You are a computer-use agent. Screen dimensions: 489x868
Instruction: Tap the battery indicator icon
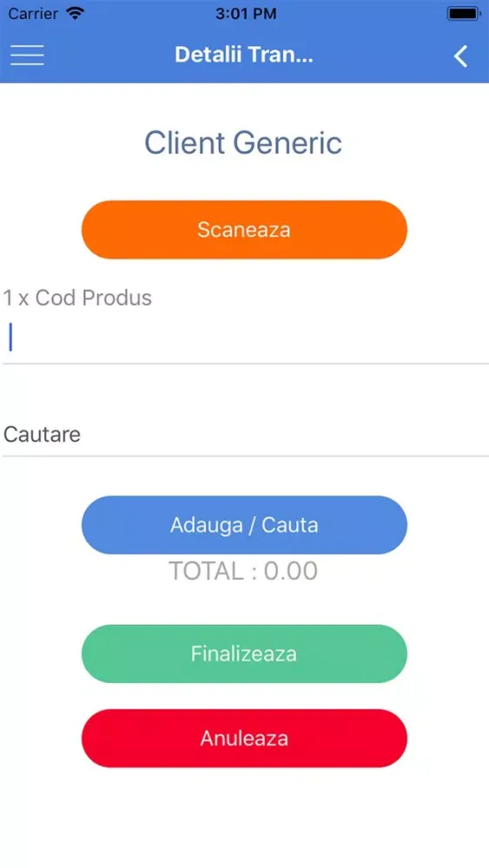464,14
